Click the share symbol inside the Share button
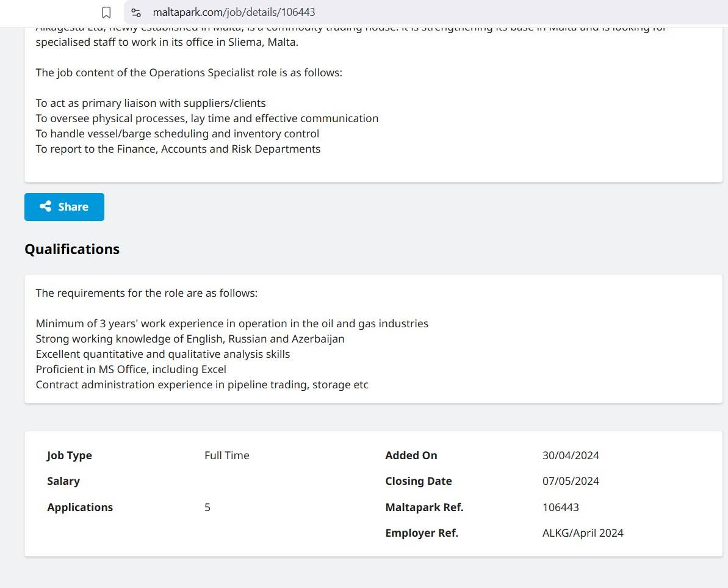Image resolution: width=728 pixels, height=588 pixels. click(46, 206)
